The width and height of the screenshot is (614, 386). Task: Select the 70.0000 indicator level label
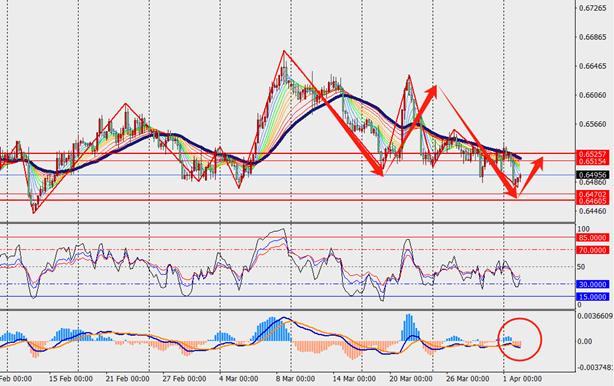pyautogui.click(x=592, y=250)
